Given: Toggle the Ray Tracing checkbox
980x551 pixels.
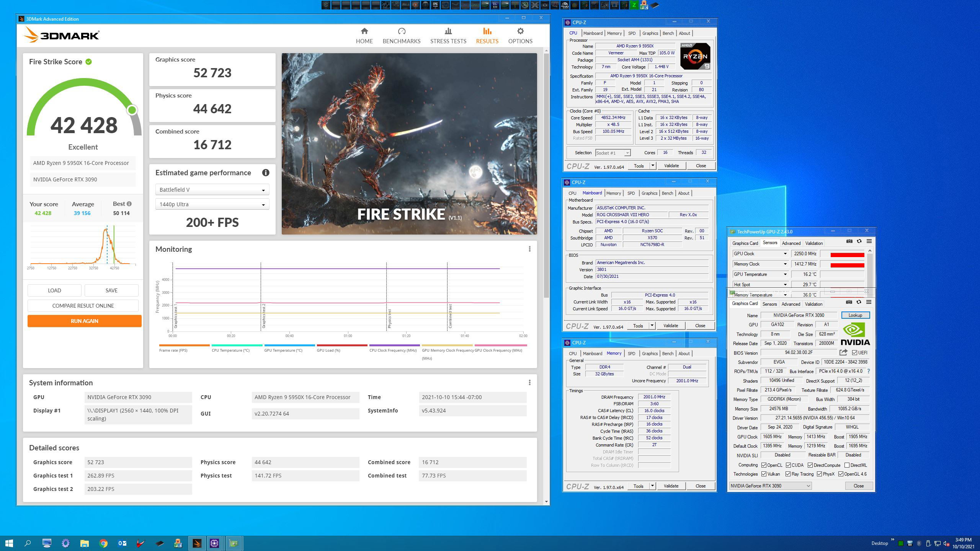Looking at the screenshot, I should [x=788, y=474].
